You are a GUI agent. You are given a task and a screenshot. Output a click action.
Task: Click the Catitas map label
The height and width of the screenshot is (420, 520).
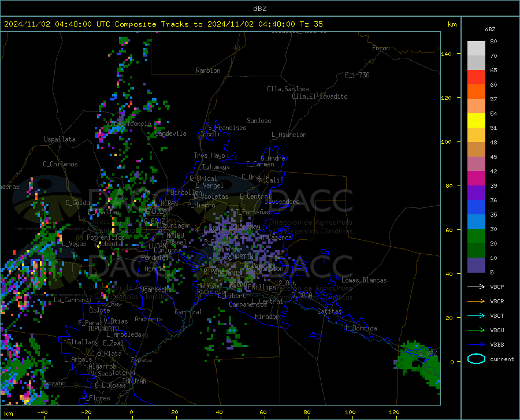click(329, 311)
